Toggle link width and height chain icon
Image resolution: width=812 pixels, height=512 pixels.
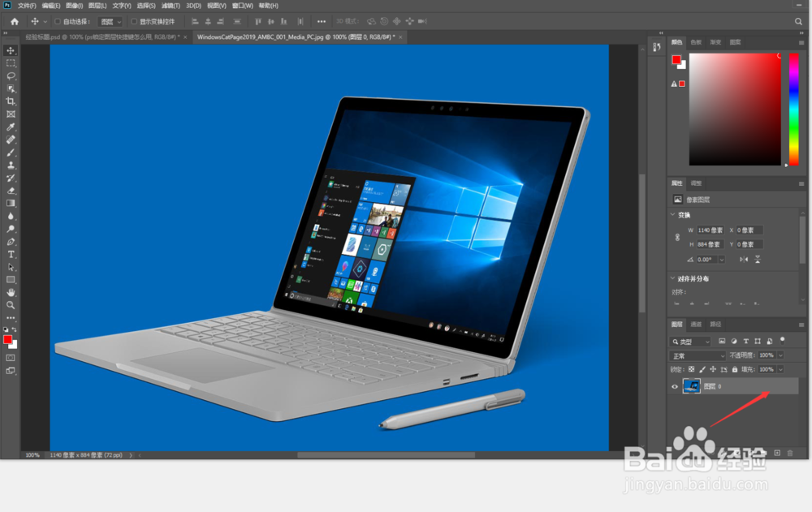pyautogui.click(x=677, y=237)
